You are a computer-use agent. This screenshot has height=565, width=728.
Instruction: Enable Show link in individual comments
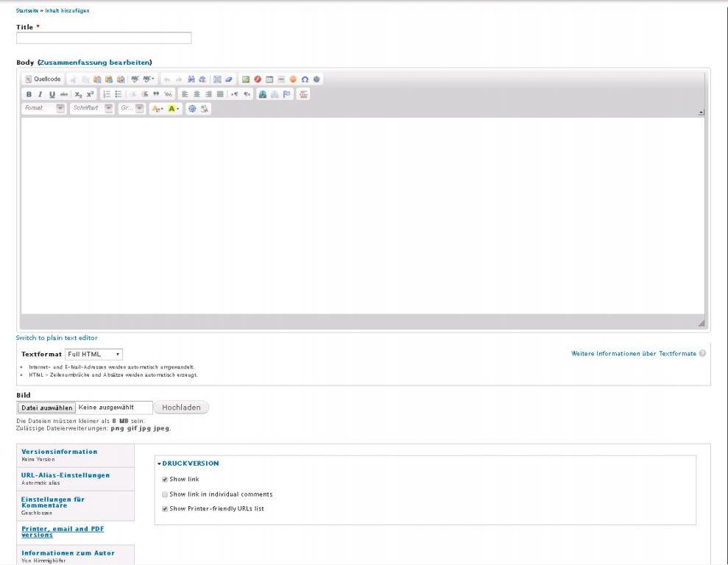click(x=165, y=494)
